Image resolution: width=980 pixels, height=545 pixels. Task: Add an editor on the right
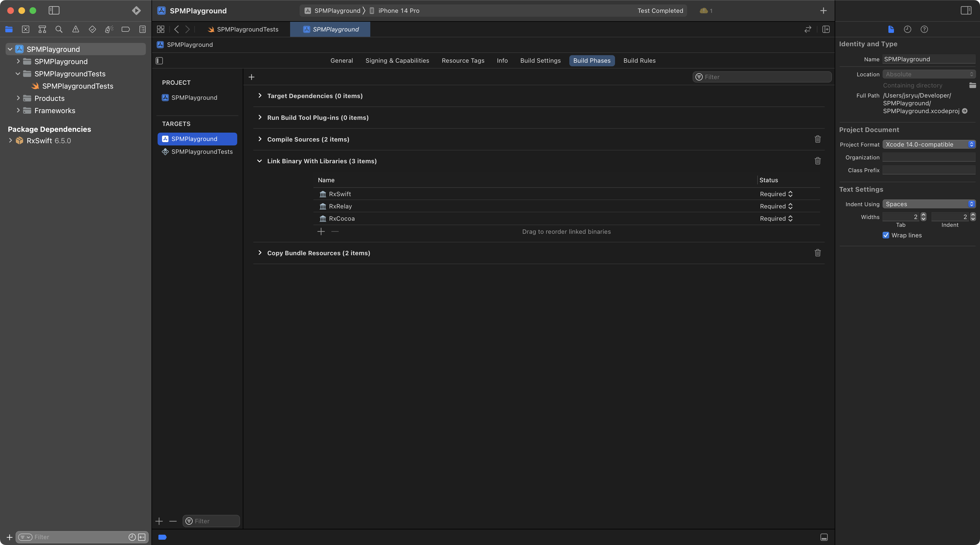[x=826, y=29]
